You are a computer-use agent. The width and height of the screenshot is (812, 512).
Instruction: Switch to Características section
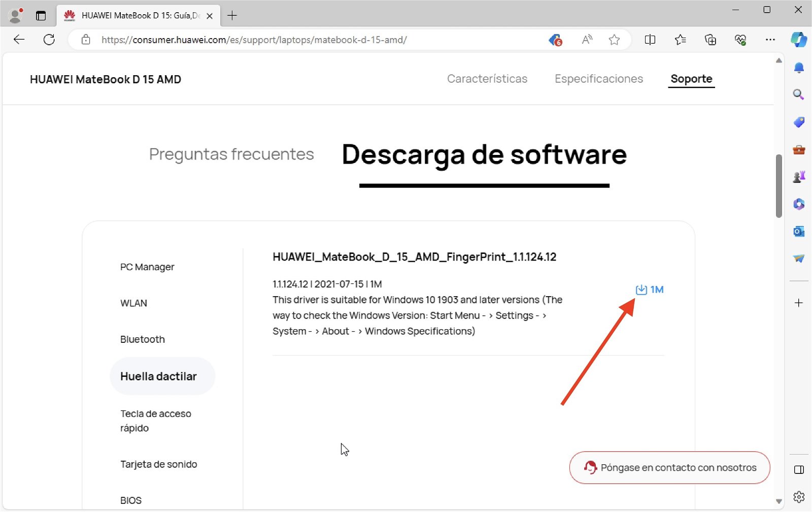coord(487,79)
